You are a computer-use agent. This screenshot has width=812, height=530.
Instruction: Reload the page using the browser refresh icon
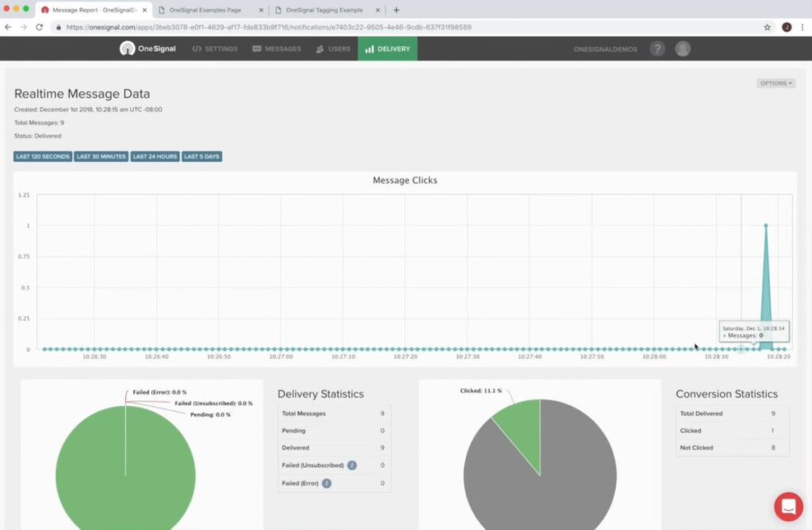[39, 27]
